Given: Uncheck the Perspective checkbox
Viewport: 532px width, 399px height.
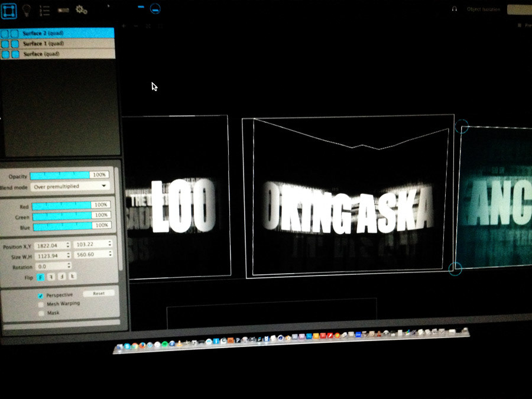Looking at the screenshot, I should (x=40, y=296).
